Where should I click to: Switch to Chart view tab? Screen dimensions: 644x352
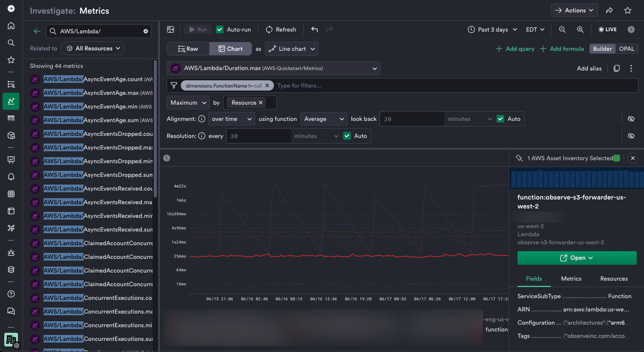click(x=230, y=49)
